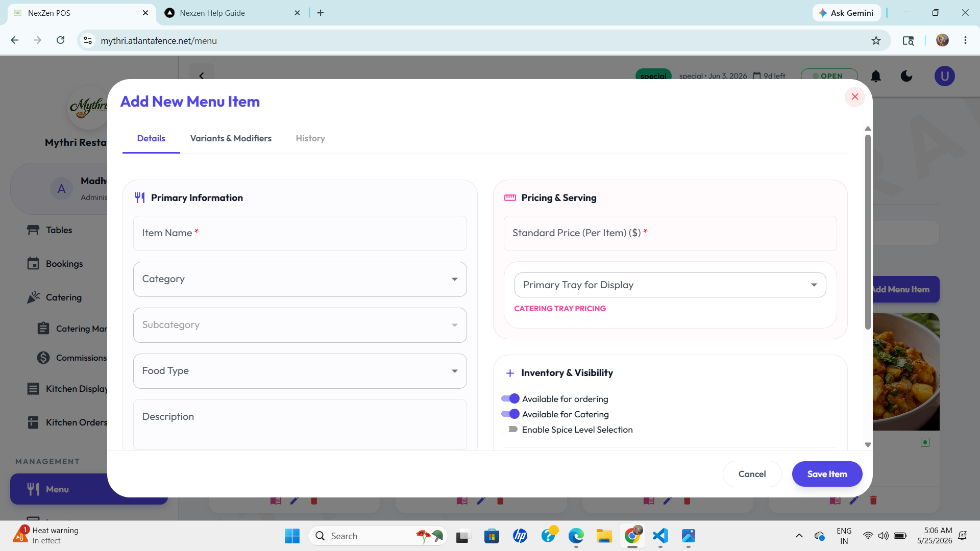
Task: Click the Primary Information fork-knife icon
Action: click(x=139, y=198)
